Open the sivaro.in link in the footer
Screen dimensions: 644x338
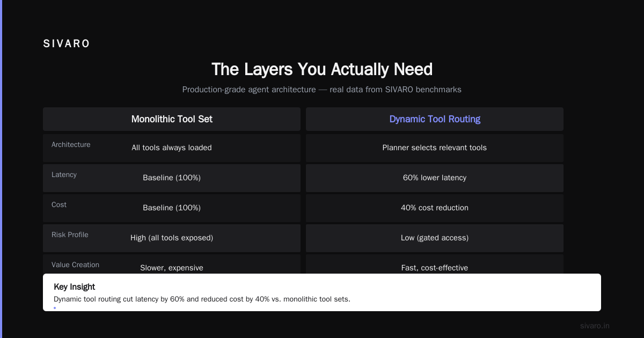click(x=595, y=326)
